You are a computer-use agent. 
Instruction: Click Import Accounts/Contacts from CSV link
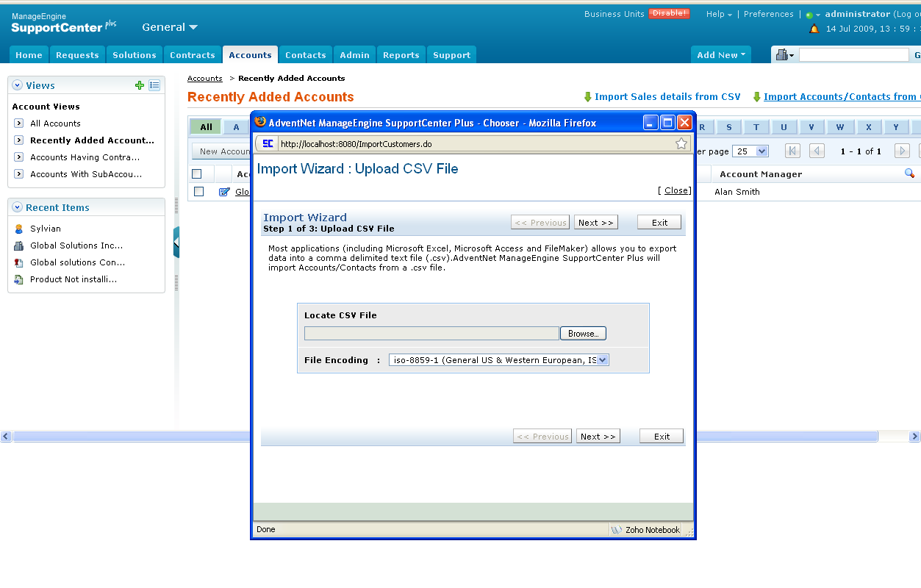(x=836, y=97)
